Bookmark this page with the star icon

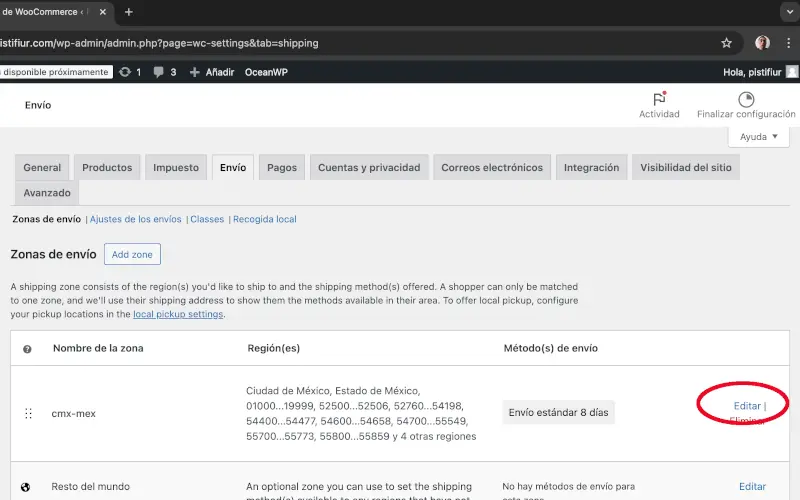pyautogui.click(x=727, y=43)
